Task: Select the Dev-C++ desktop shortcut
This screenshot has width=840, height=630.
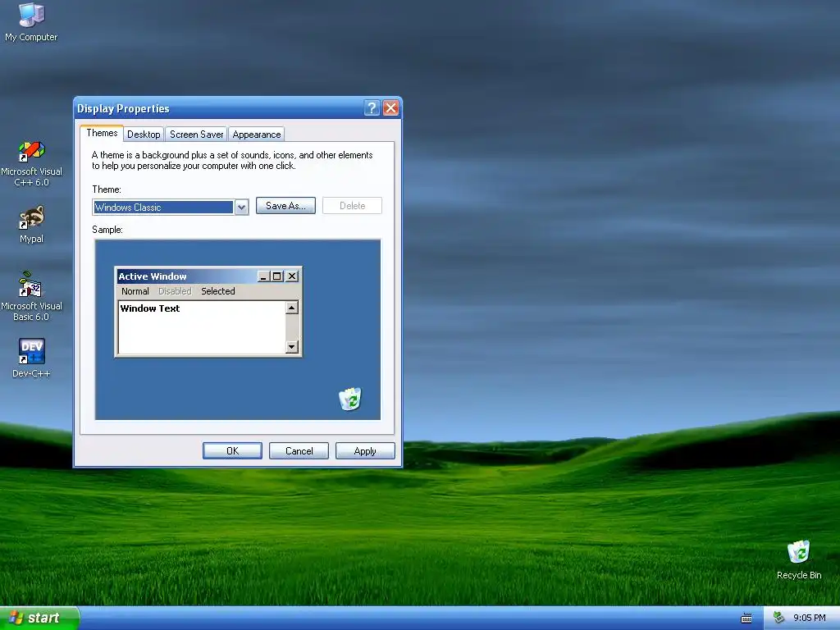Action: click(31, 358)
